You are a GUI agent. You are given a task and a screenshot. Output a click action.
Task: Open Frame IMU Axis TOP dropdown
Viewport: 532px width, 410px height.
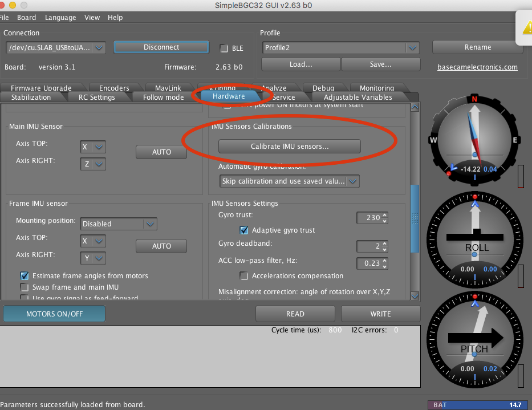click(93, 241)
